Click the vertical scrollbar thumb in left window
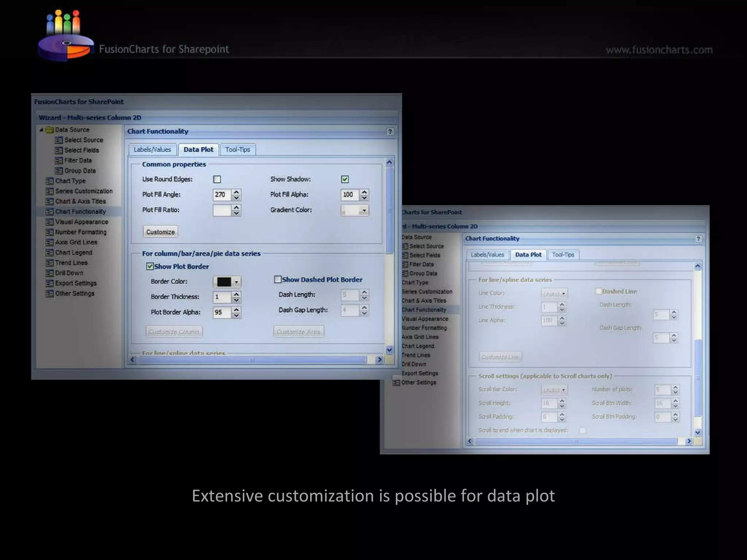The image size is (747, 560). click(x=390, y=210)
